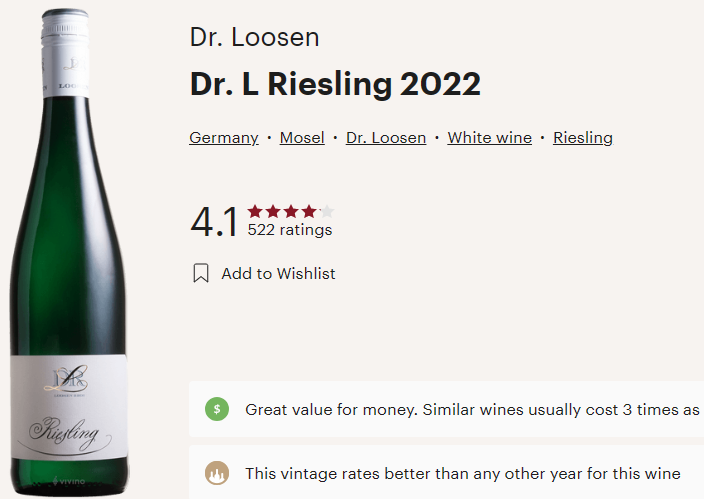Click the vintage rates better highlight text
This screenshot has height=499, width=704.
(x=463, y=474)
